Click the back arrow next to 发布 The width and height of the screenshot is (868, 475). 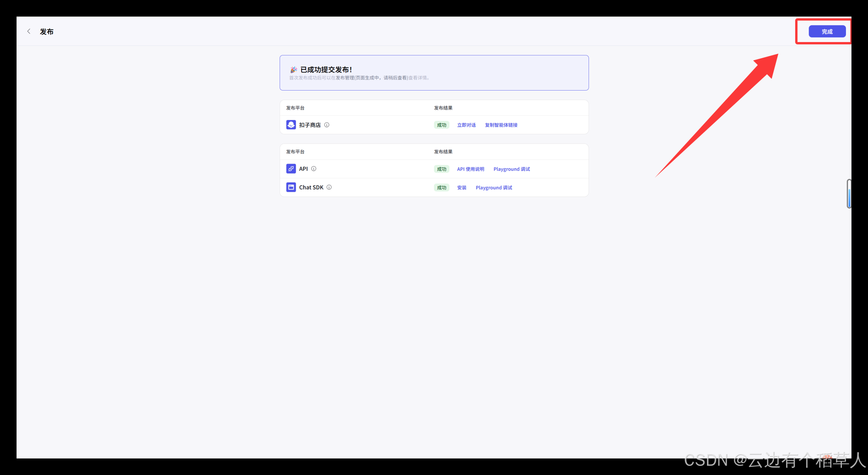tap(29, 32)
